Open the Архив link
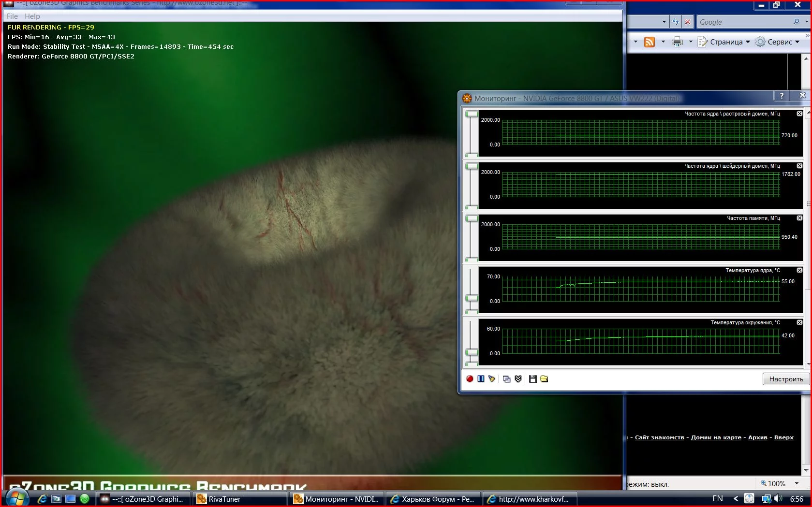 pos(757,437)
